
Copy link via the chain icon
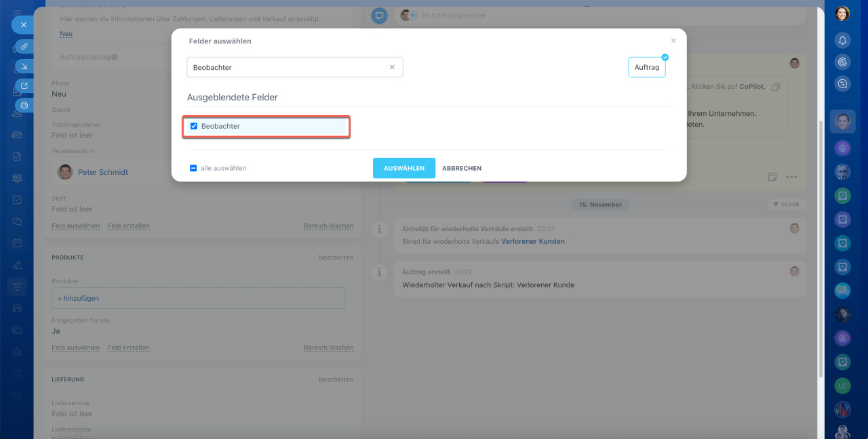(x=24, y=47)
